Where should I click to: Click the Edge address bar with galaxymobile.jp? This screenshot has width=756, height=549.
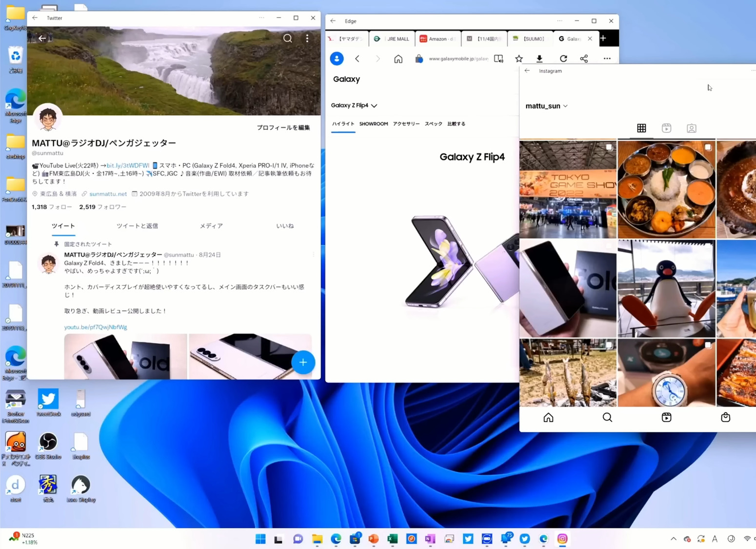tap(458, 59)
